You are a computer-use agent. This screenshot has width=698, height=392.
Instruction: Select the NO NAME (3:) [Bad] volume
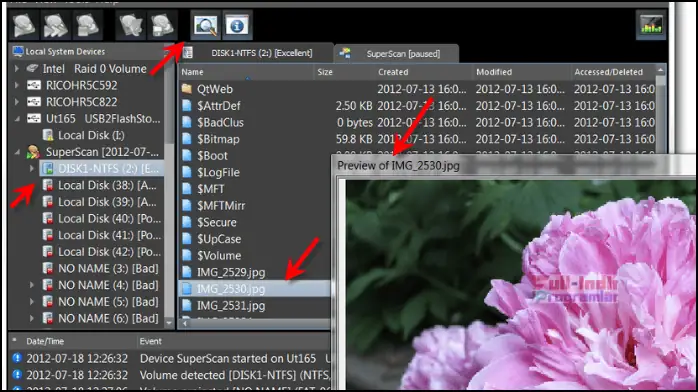point(101,269)
